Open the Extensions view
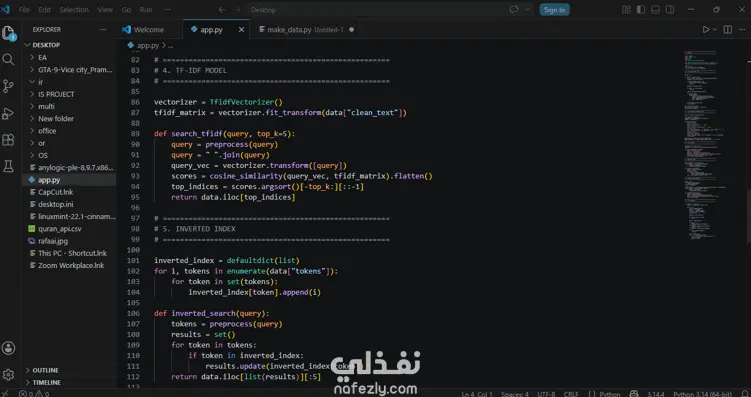This screenshot has height=397, width=751. click(x=8, y=140)
